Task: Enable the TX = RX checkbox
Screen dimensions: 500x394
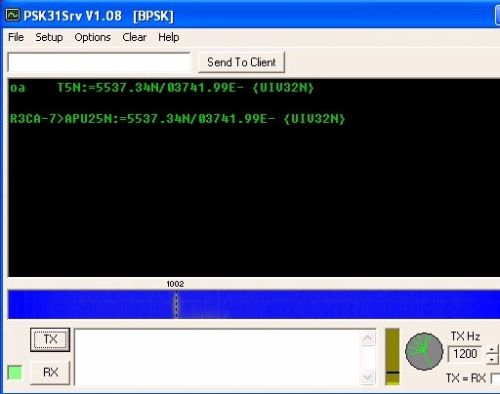Action: click(x=496, y=379)
